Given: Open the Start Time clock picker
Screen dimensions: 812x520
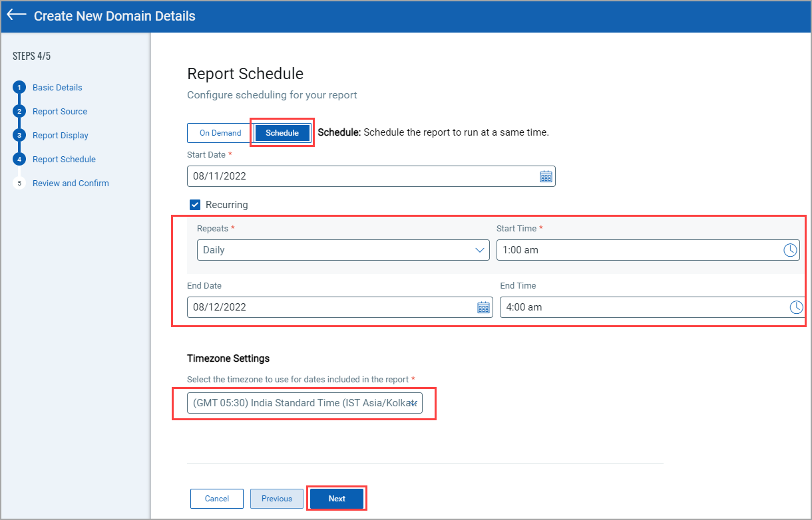Looking at the screenshot, I should [789, 250].
